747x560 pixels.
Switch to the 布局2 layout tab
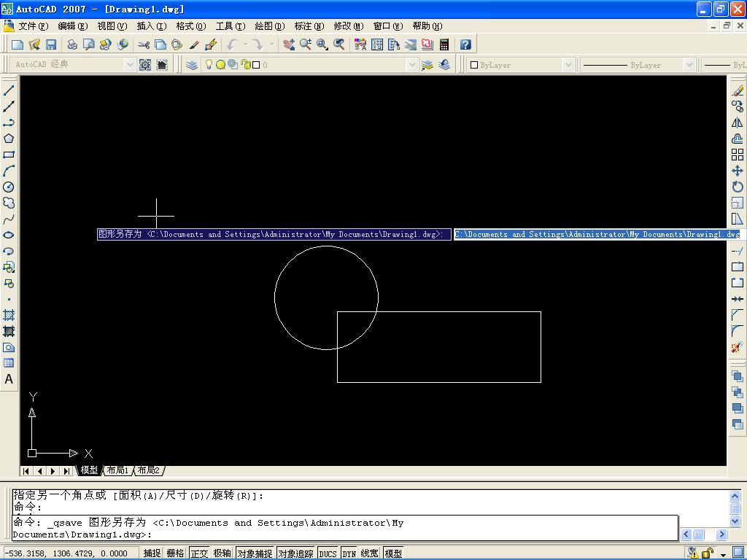coord(149,470)
